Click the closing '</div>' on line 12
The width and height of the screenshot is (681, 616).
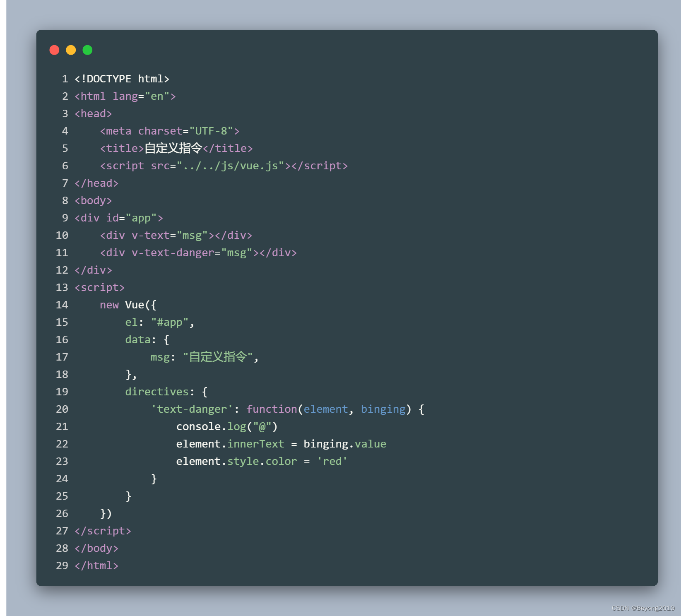click(x=93, y=270)
